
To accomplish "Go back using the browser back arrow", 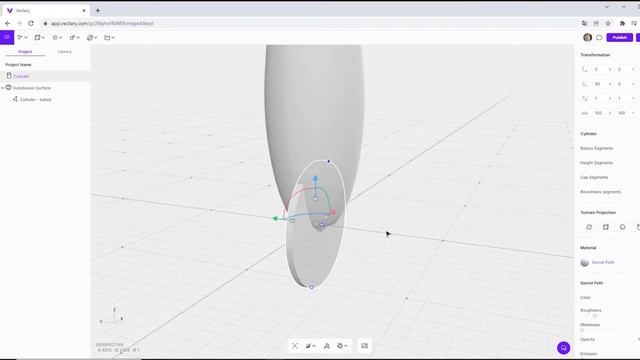I will tap(7, 23).
